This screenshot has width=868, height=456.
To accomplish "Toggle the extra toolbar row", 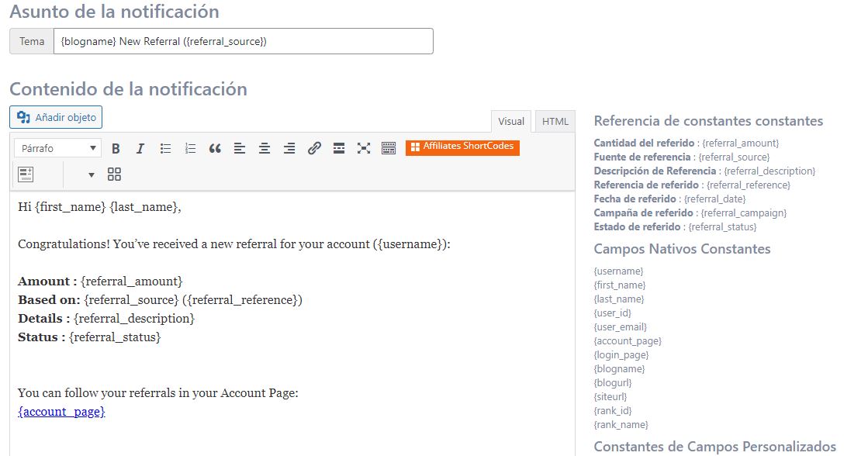I will 389,148.
